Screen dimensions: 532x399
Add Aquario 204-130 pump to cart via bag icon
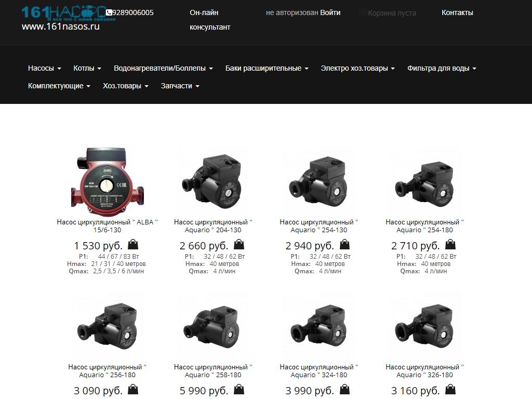click(x=239, y=245)
